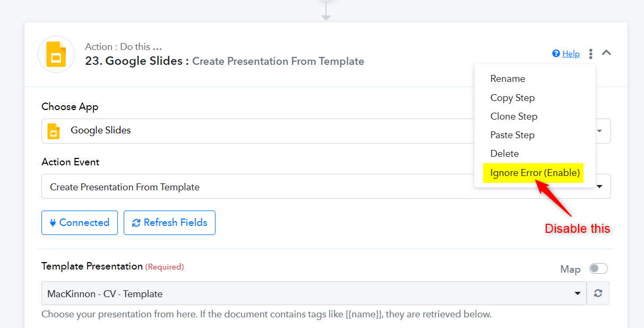Click Ignore Error (Enable) menu option
The width and height of the screenshot is (644, 328).
pyautogui.click(x=535, y=173)
